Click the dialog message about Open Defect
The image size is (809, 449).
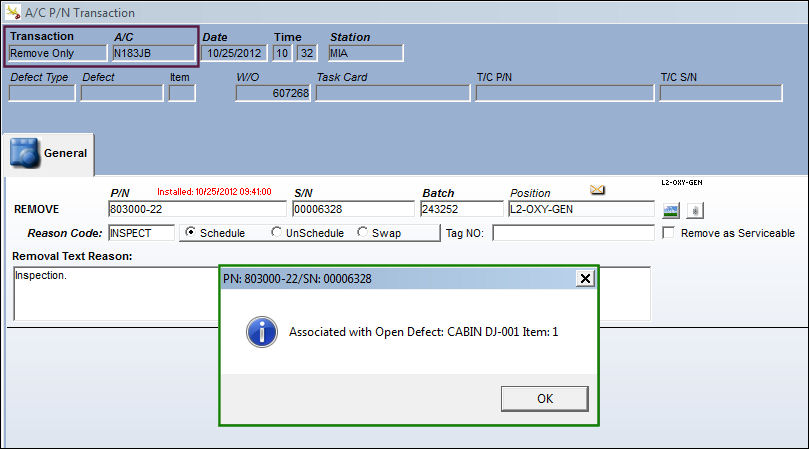point(423,332)
